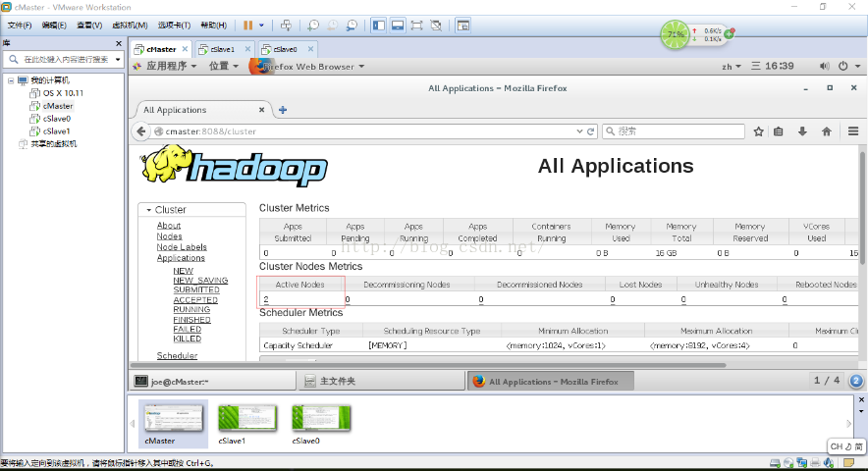Open the URL history dropdown arrow

(x=579, y=131)
